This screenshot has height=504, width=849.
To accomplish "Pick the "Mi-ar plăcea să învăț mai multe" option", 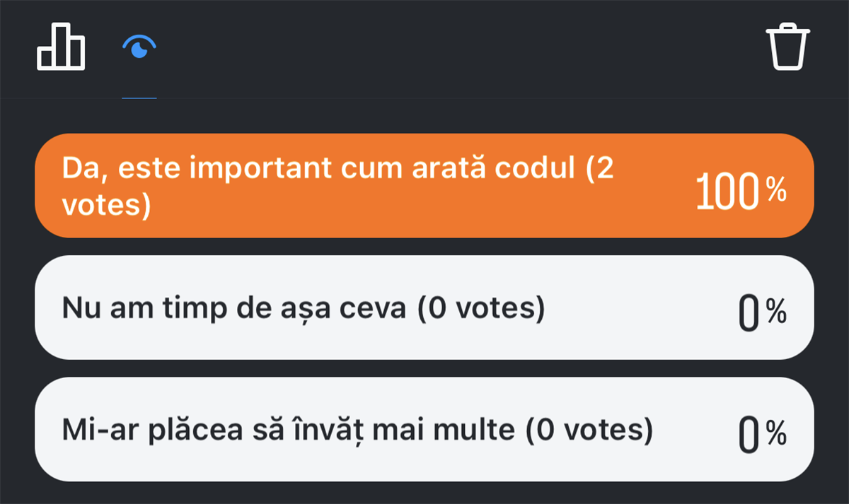I will [x=424, y=429].
